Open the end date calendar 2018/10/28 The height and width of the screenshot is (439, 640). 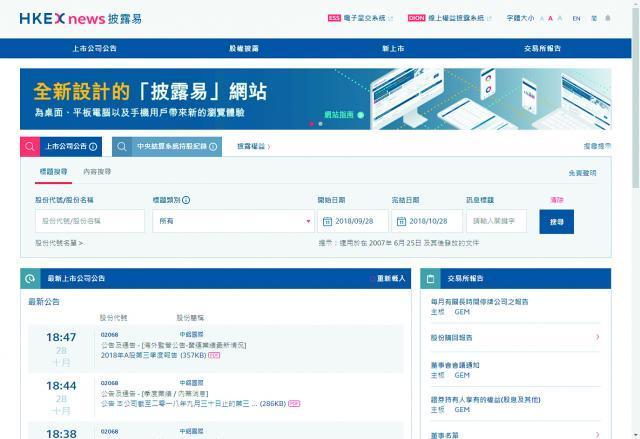click(x=427, y=221)
